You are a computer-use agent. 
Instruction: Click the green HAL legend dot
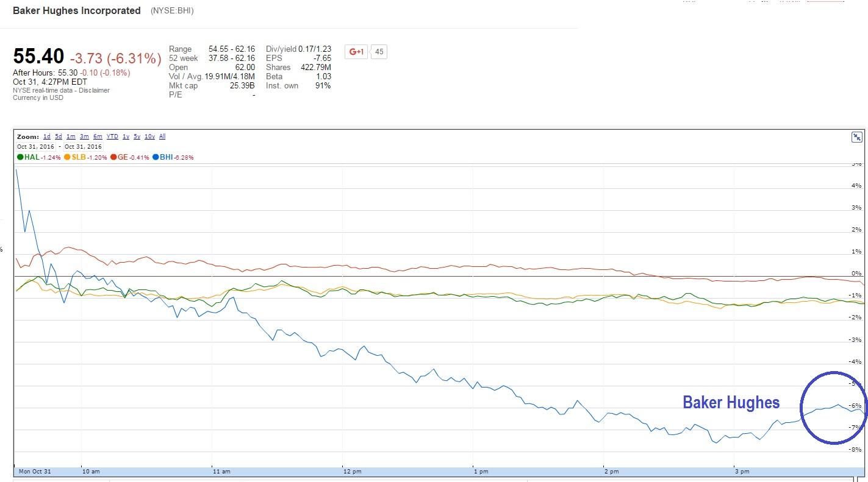tap(20, 157)
